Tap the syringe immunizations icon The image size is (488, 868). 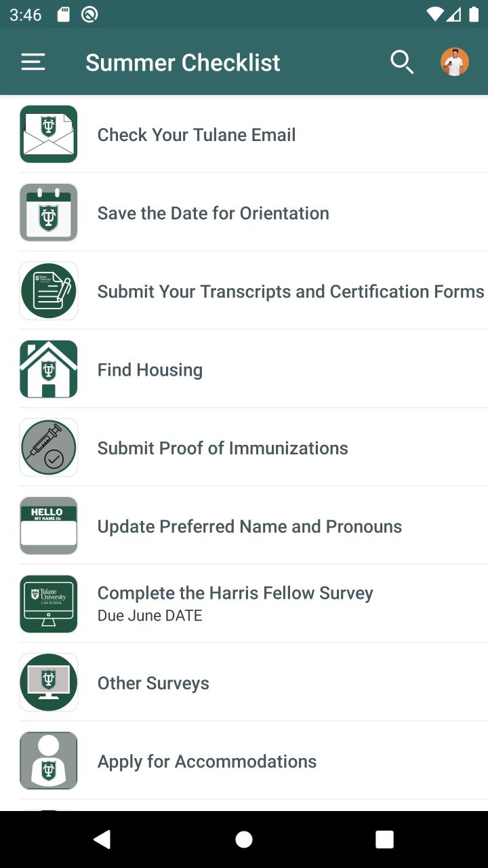[x=48, y=448]
